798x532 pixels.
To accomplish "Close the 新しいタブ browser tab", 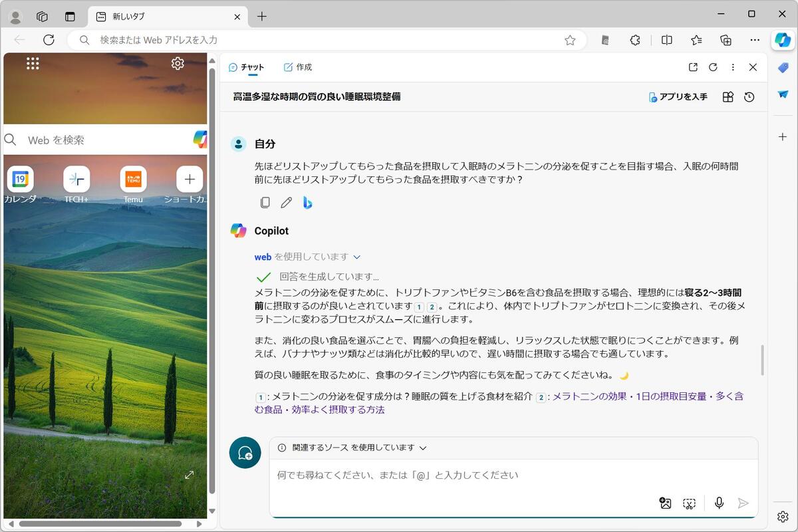I will pyautogui.click(x=237, y=17).
